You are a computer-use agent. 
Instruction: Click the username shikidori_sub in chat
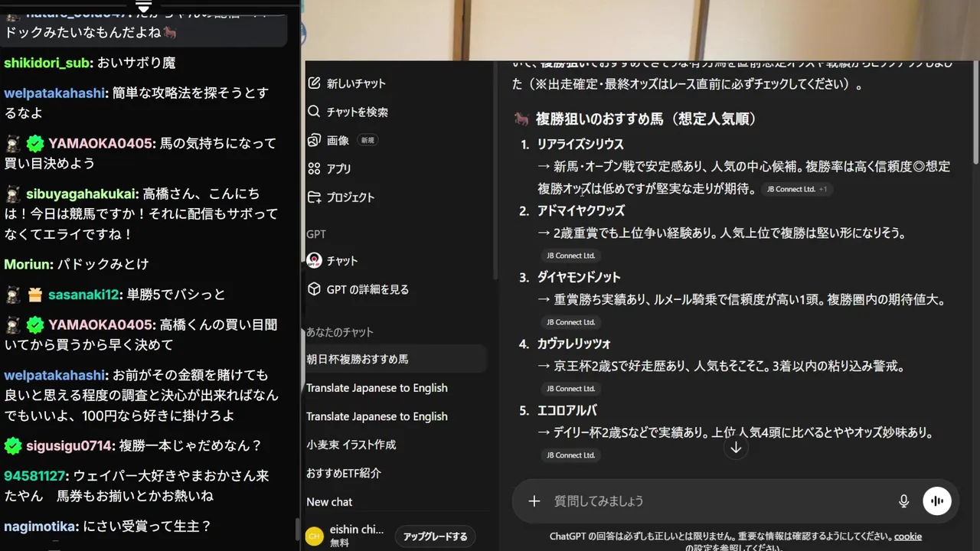click(x=47, y=63)
